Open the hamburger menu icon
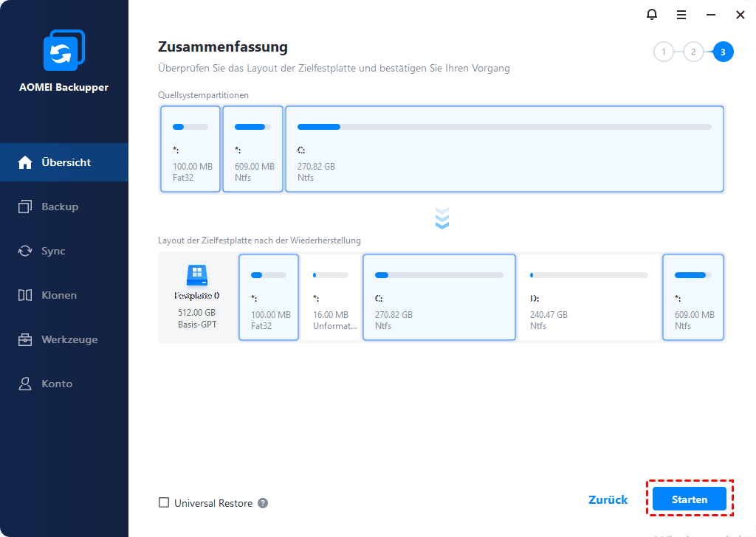The width and height of the screenshot is (756, 537). (681, 15)
